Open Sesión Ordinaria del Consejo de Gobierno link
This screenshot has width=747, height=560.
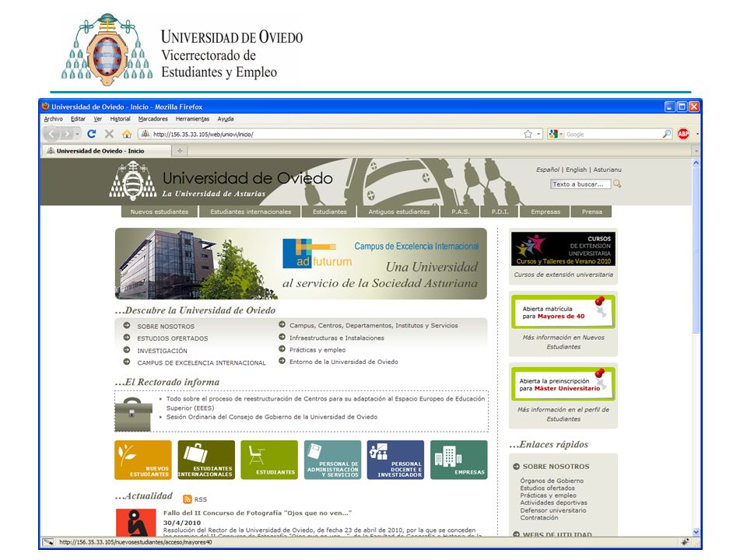(272, 417)
